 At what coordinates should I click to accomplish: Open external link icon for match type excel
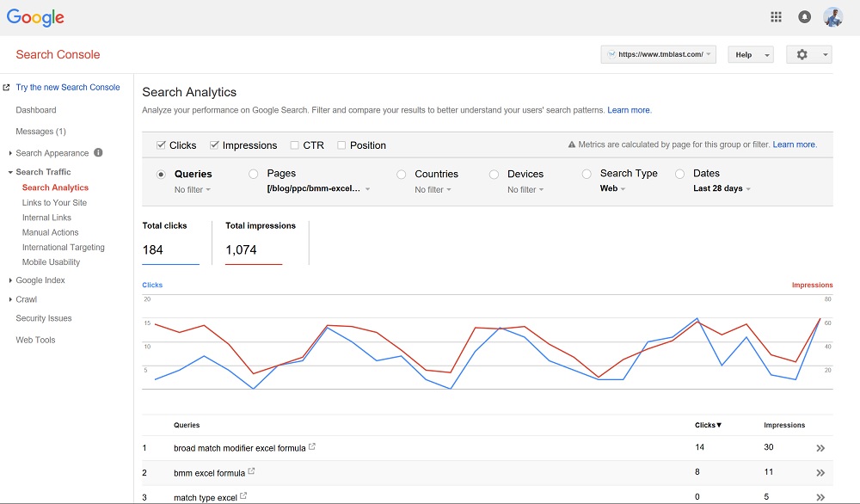[243, 495]
